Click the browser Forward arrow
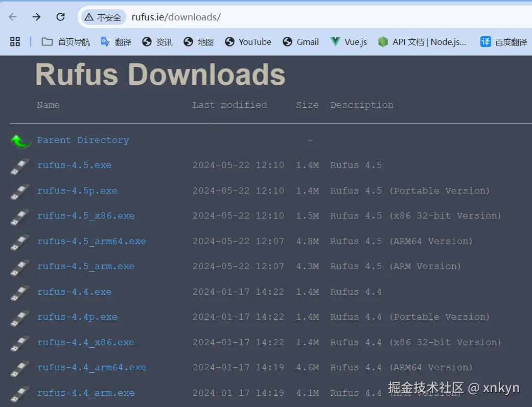 (x=36, y=17)
